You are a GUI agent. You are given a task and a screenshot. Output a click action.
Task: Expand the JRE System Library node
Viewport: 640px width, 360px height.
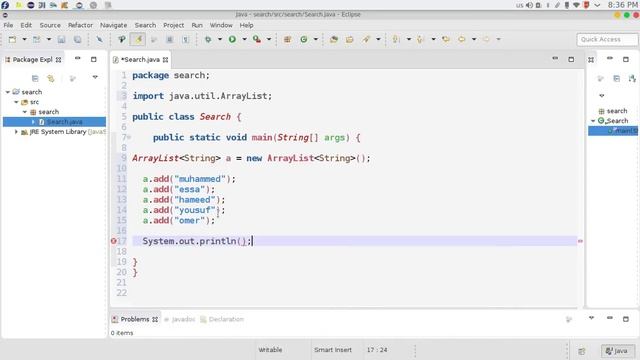point(16,132)
